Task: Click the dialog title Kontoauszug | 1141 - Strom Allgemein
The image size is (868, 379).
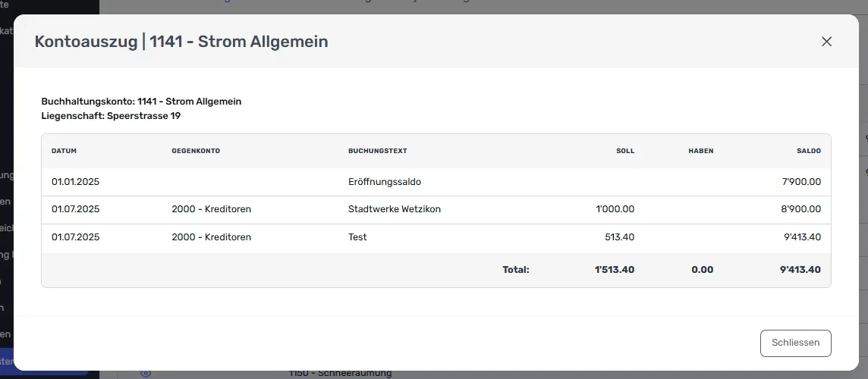Action: pyautogui.click(x=181, y=42)
